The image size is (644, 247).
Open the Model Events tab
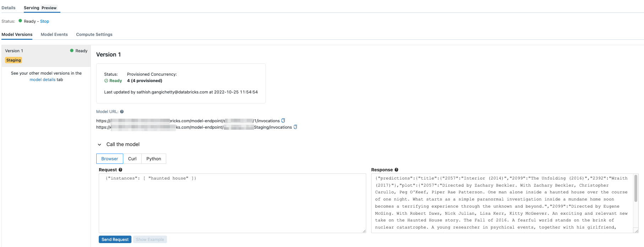coord(54,34)
